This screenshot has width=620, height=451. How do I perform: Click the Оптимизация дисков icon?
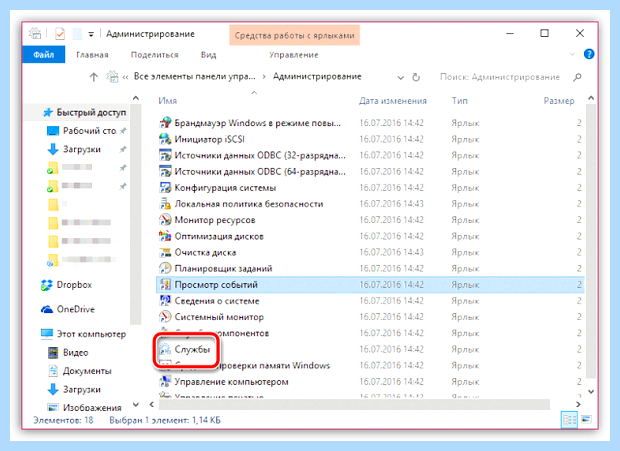165,236
